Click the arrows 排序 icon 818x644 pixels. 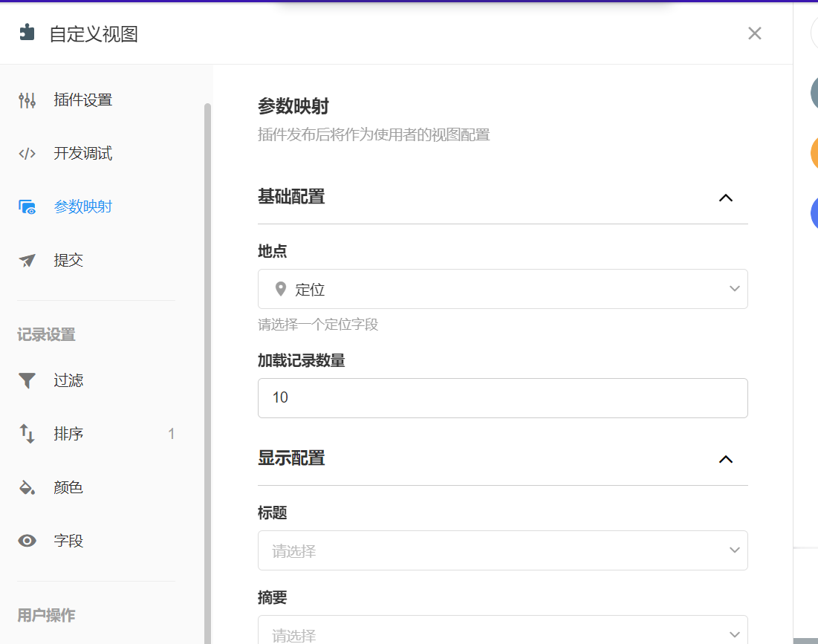(x=27, y=435)
